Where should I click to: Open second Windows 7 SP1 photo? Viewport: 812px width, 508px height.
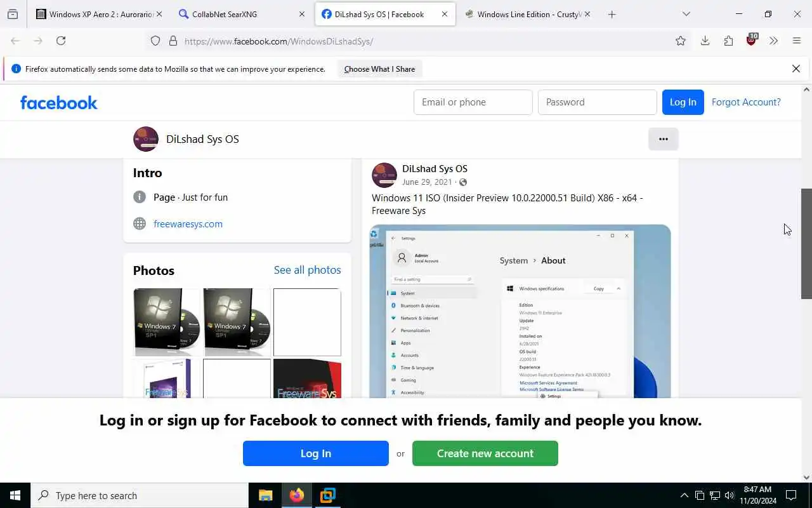pyautogui.click(x=237, y=322)
